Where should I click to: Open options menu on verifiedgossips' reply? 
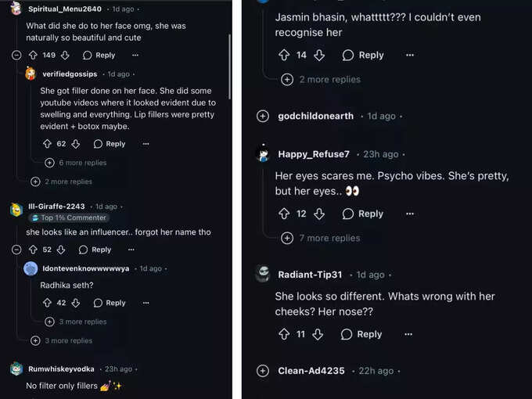pos(146,144)
